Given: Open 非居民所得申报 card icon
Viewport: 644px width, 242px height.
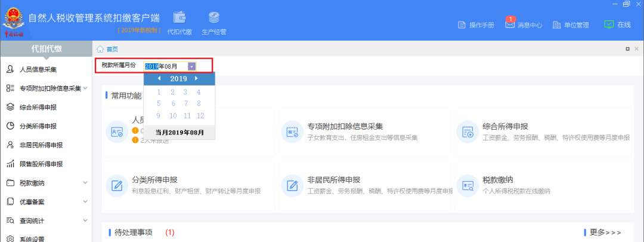Looking at the screenshot, I should pos(292,186).
